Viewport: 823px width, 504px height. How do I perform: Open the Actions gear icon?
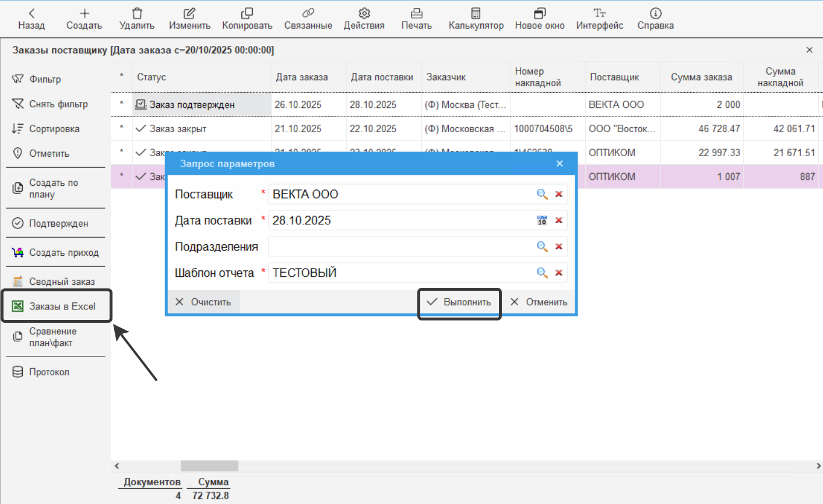click(364, 13)
